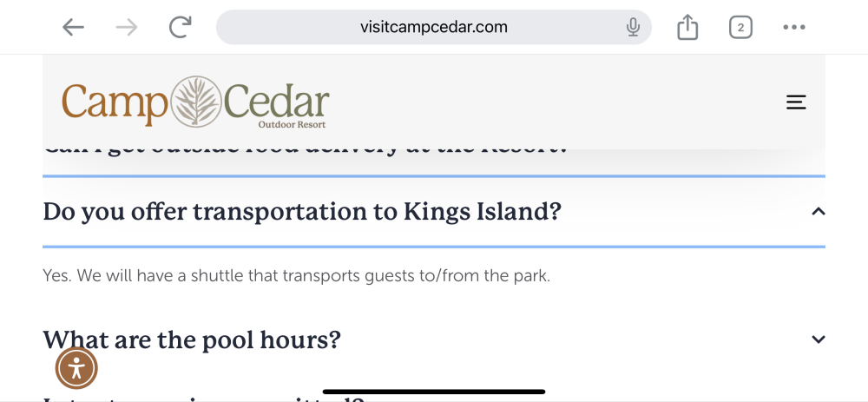Viewport: 868px width, 402px height.
Task: Click the forward navigation arrow
Action: pos(127,28)
